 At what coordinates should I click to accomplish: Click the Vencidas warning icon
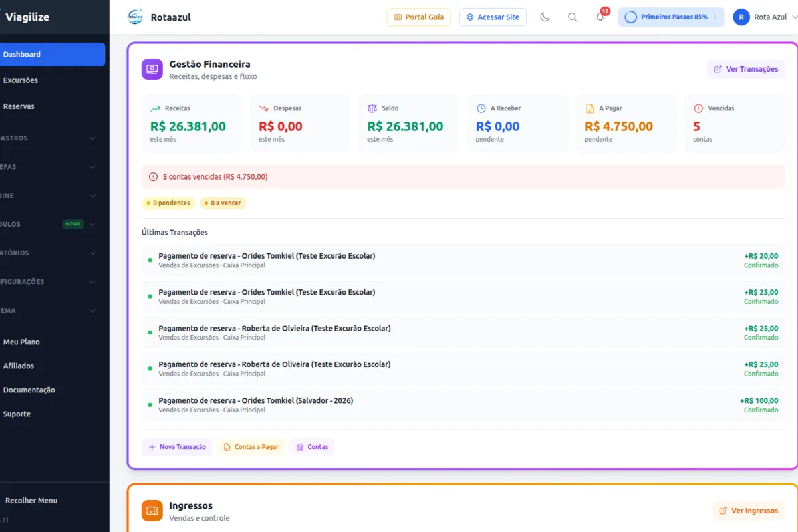coord(698,108)
